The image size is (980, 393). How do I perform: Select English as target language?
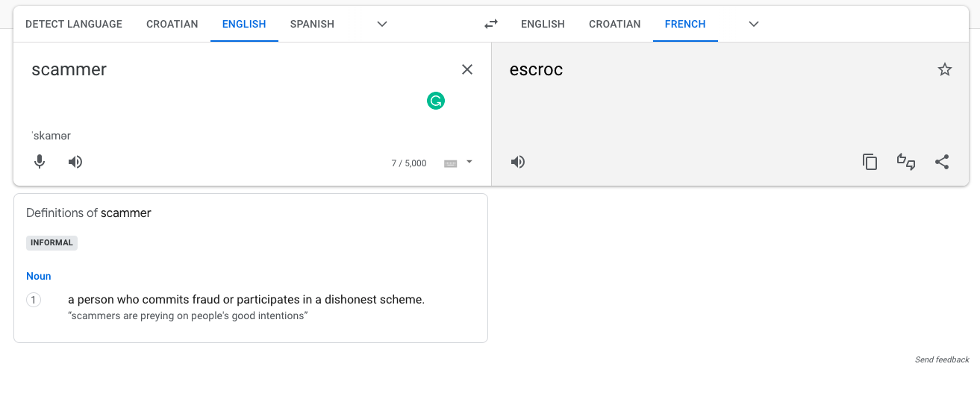pyautogui.click(x=543, y=24)
